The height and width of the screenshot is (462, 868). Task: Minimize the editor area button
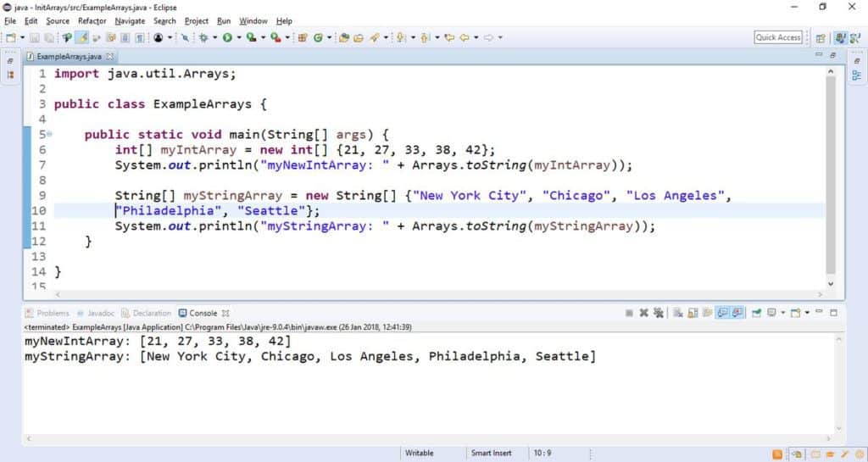[819, 55]
